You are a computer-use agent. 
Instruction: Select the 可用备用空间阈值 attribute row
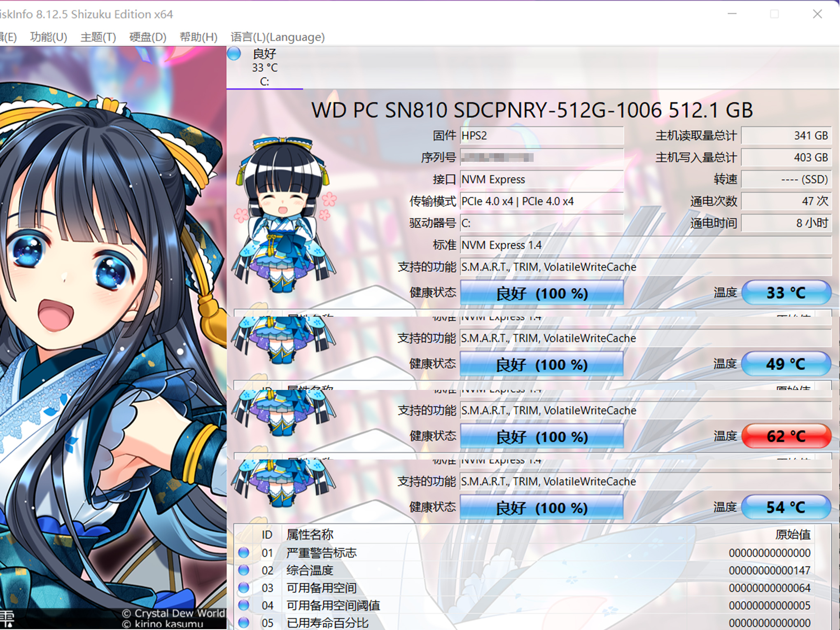[524, 605]
